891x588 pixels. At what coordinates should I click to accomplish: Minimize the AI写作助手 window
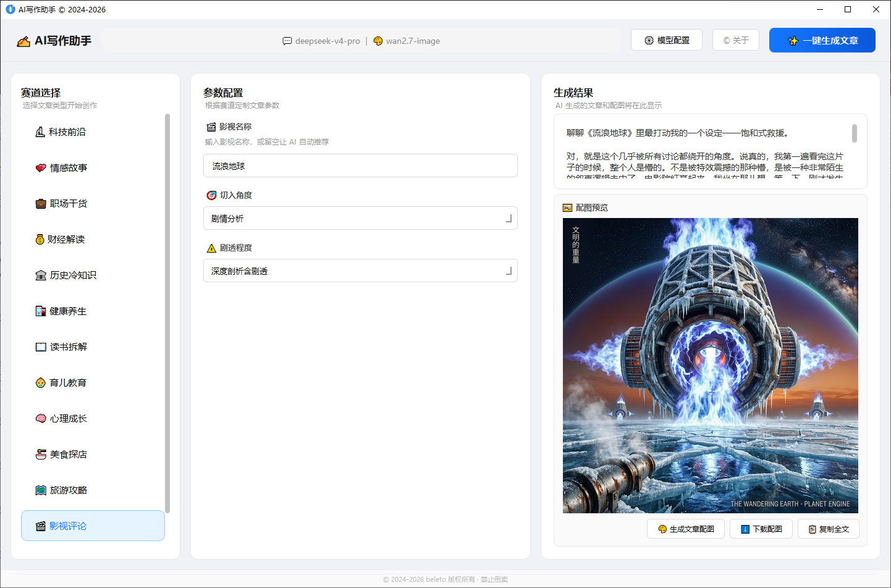820,9
